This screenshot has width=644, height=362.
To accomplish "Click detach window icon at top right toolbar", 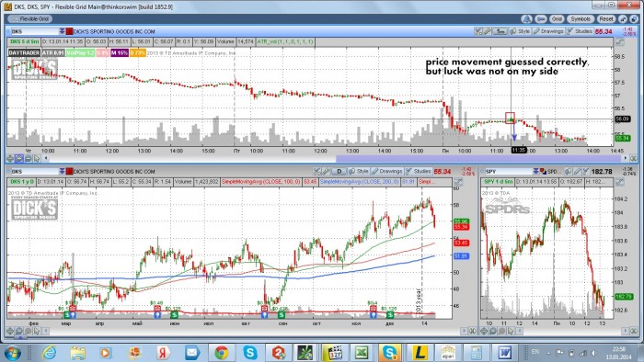I will point(634,19).
